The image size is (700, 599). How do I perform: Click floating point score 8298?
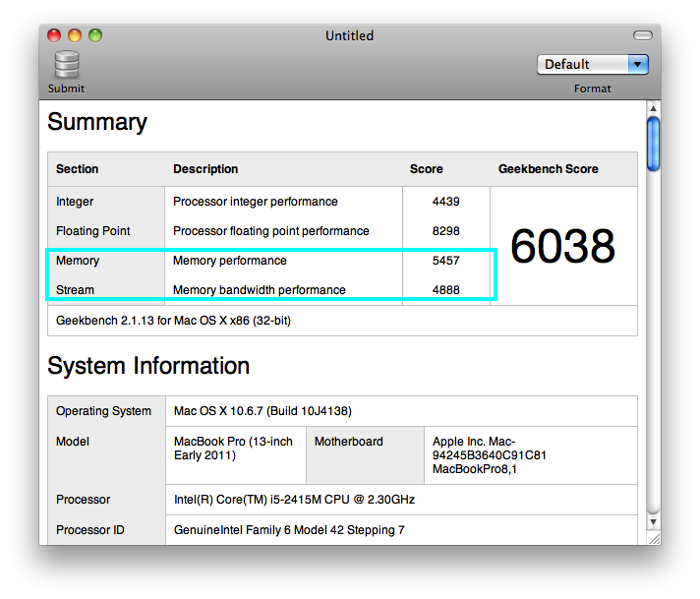point(445,231)
